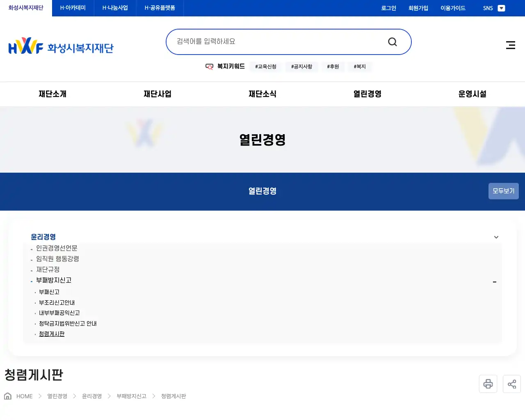Click the 모두보기 button
The height and width of the screenshot is (420, 525).
coord(503,191)
